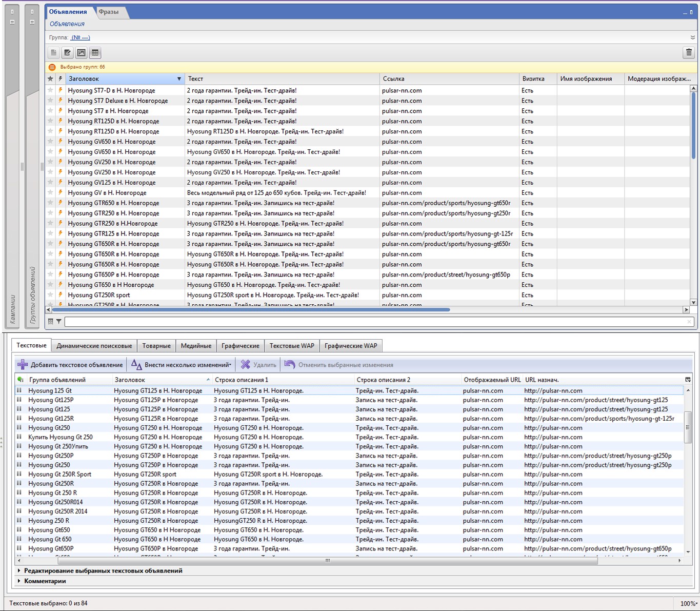
Task: Click the Визитка column header
Action: 538,79
